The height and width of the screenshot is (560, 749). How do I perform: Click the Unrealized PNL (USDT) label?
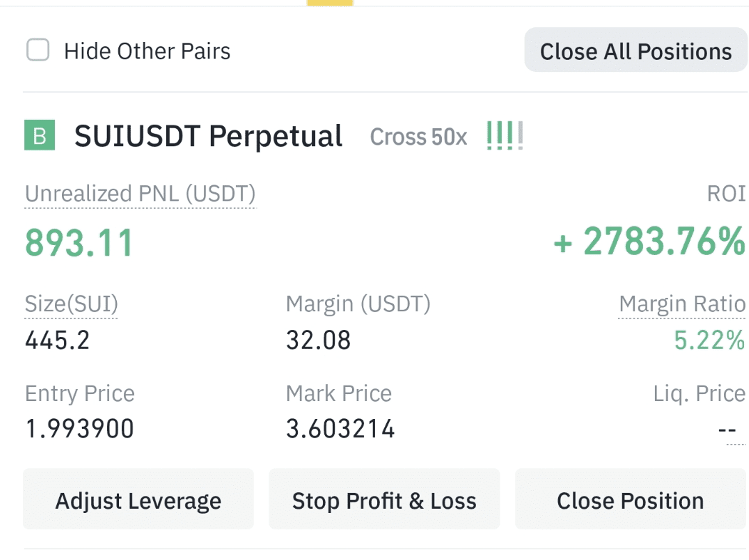click(x=140, y=195)
